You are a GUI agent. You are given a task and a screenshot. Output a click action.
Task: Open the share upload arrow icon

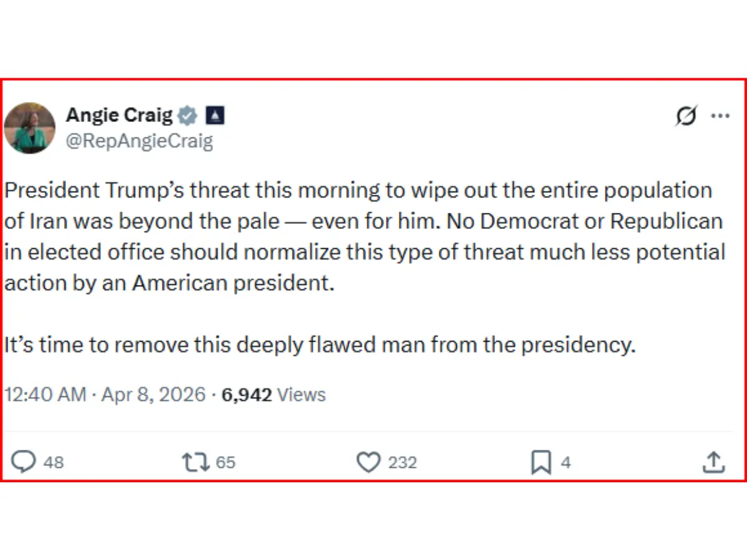[x=714, y=462]
